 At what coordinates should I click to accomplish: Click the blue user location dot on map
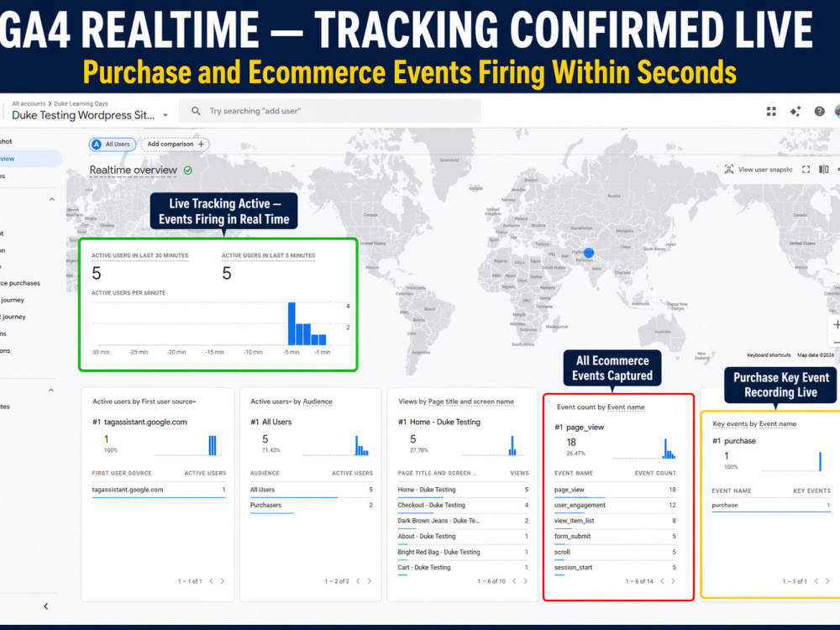coord(588,253)
